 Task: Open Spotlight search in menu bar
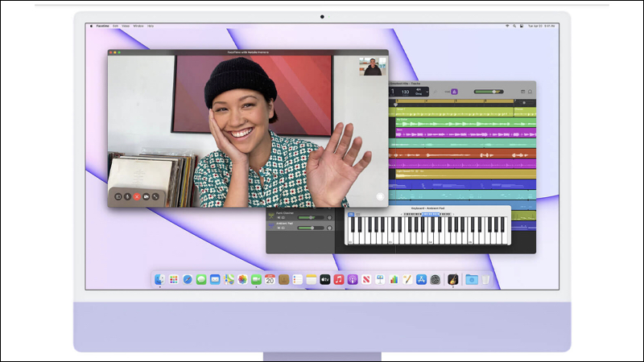pos(514,26)
